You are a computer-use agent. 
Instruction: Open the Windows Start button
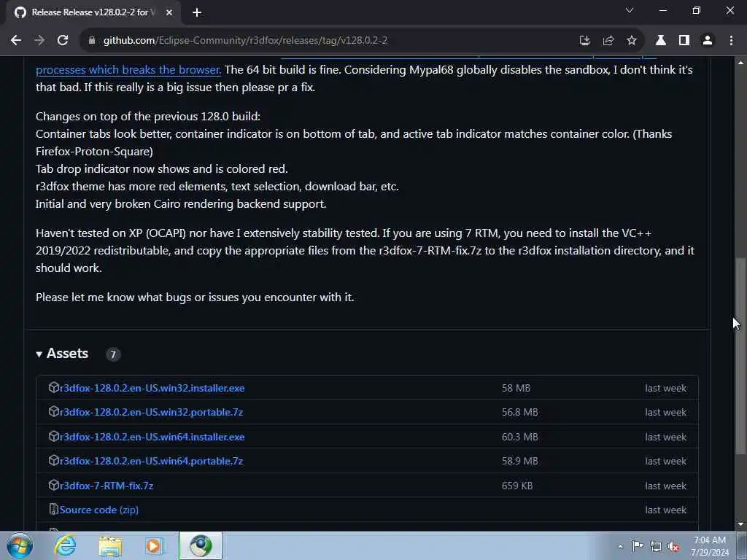20,545
